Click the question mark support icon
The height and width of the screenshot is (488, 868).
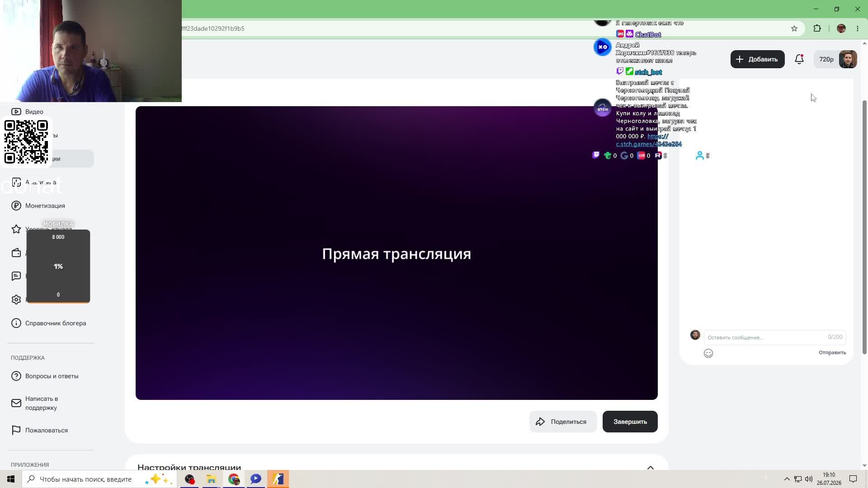click(x=16, y=376)
